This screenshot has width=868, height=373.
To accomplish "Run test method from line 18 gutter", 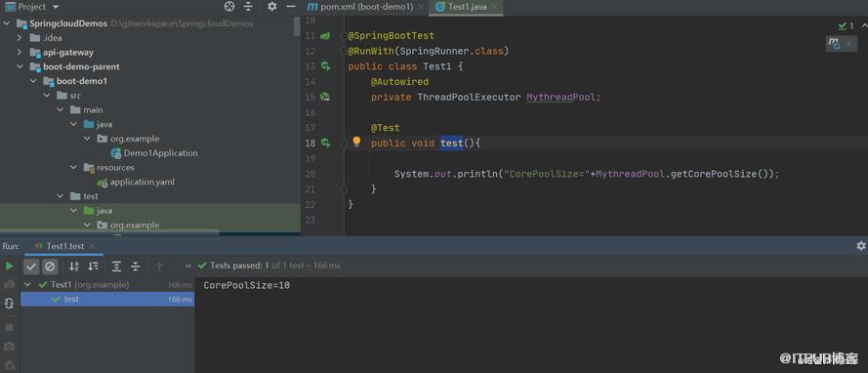I will coord(325,143).
